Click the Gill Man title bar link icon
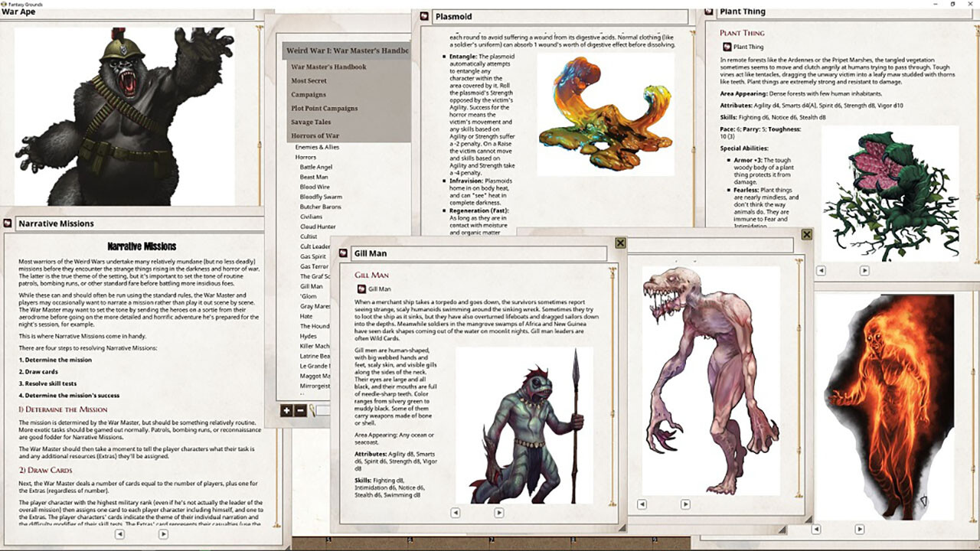980x551 pixels. tap(341, 253)
